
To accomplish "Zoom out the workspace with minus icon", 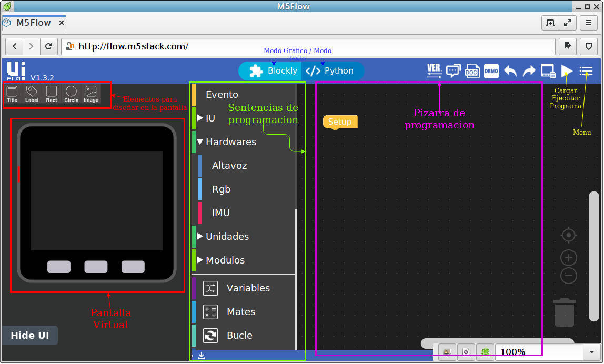I will pyautogui.click(x=569, y=276).
